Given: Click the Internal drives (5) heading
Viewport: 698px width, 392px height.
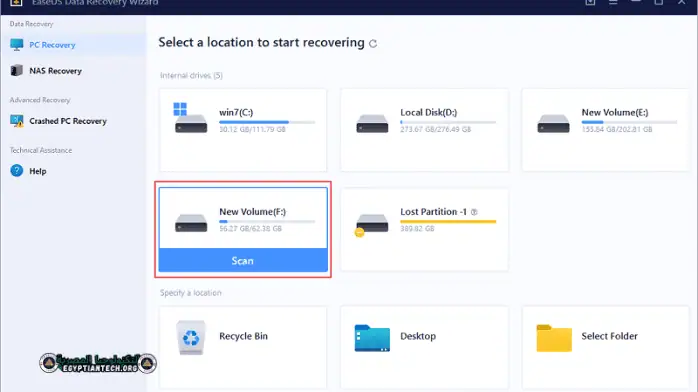Looking at the screenshot, I should click(191, 76).
